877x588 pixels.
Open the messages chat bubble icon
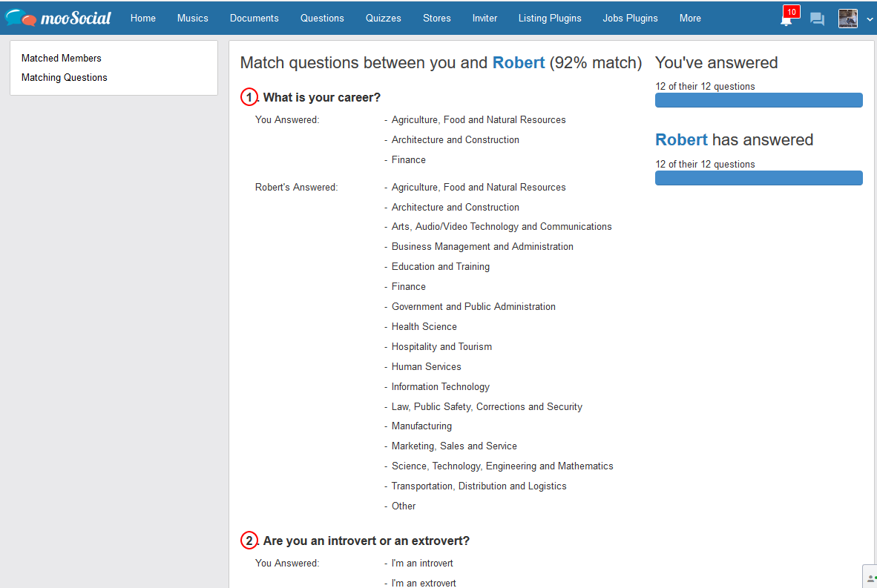coord(817,19)
